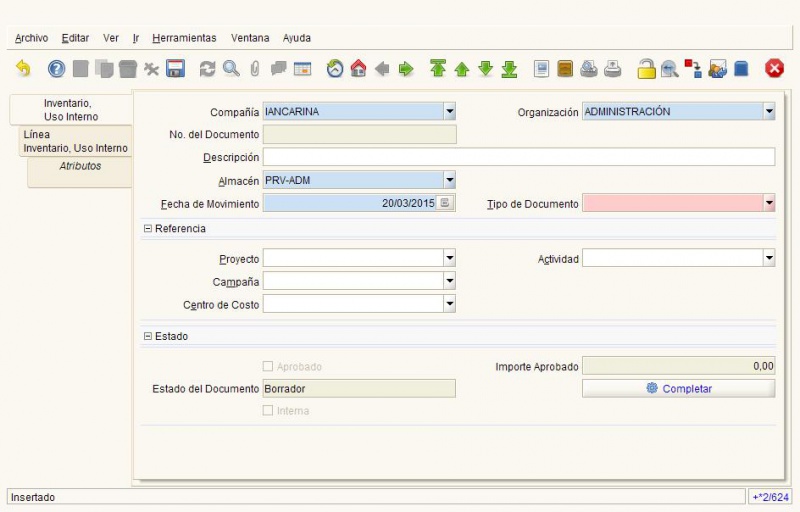Screen dimensions: 800x512
Task: Open the Herramientas menu
Action: click(x=184, y=38)
